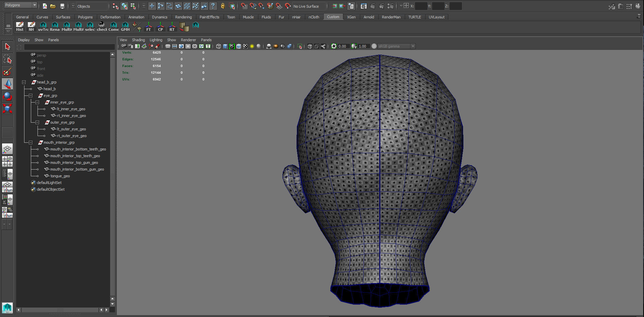Click the No Live Surface field
Screen dimensions: 644x317
(x=309, y=6)
